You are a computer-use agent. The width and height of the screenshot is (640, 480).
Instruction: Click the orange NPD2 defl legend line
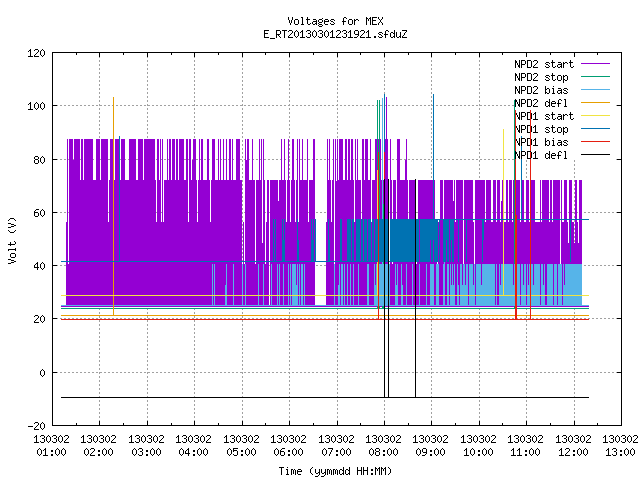pyautogui.click(x=595, y=103)
